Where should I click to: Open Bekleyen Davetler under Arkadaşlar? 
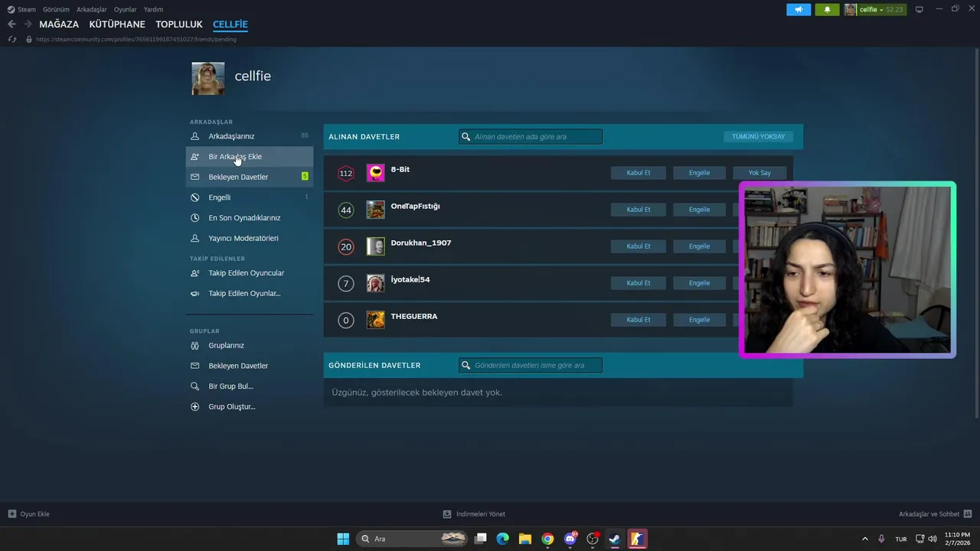249,177
